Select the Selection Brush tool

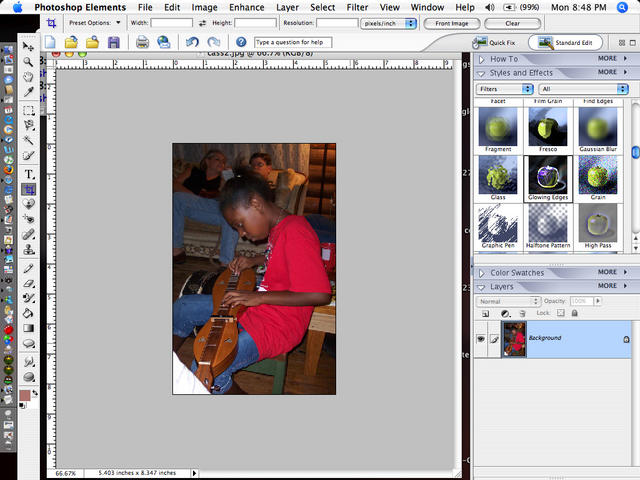click(x=28, y=156)
